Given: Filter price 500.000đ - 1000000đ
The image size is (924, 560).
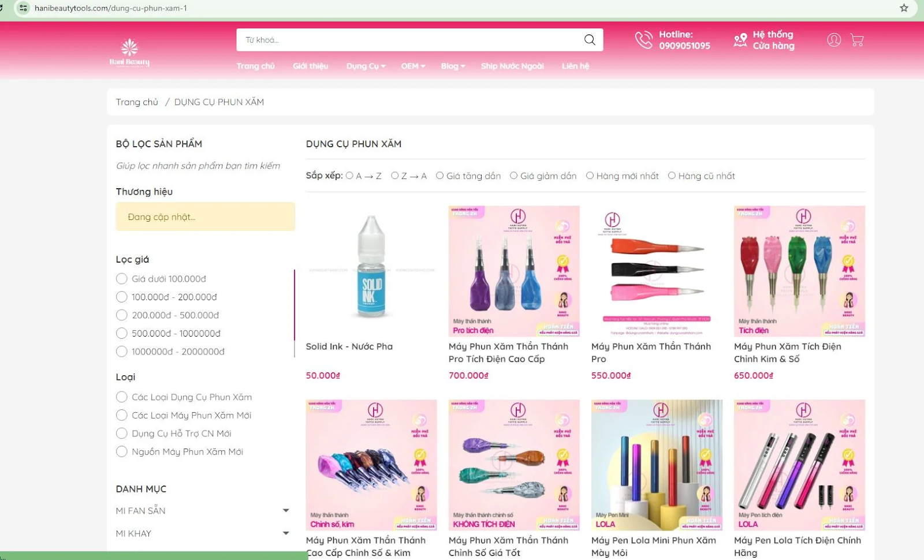Looking at the screenshot, I should 121,333.
